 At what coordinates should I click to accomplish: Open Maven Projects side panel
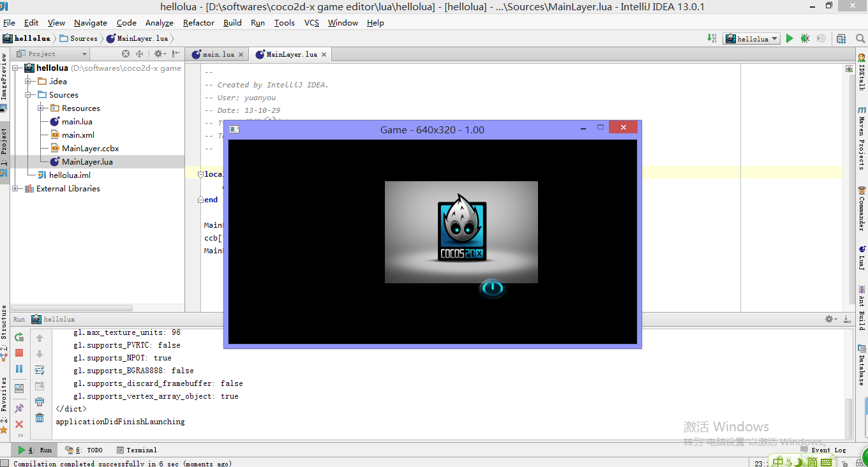click(862, 138)
